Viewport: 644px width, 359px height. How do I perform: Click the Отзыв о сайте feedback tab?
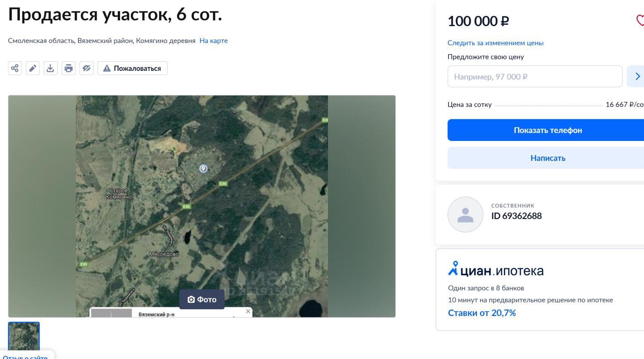(25, 356)
